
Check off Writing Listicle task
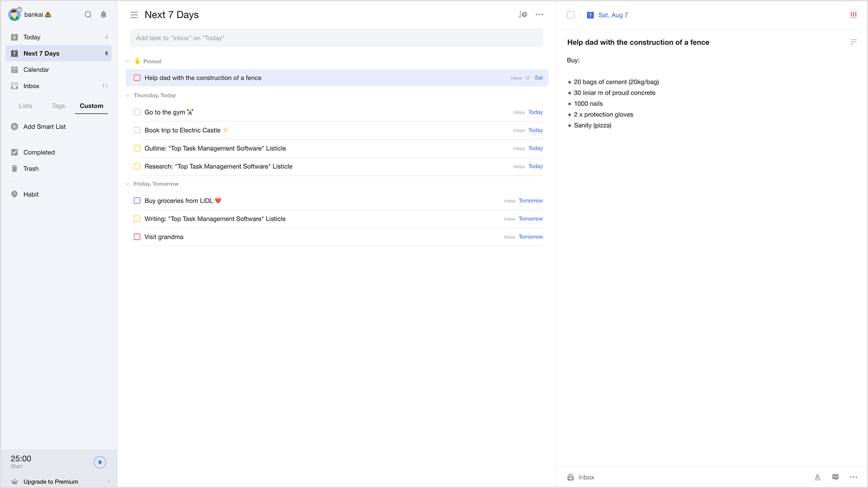tap(137, 219)
